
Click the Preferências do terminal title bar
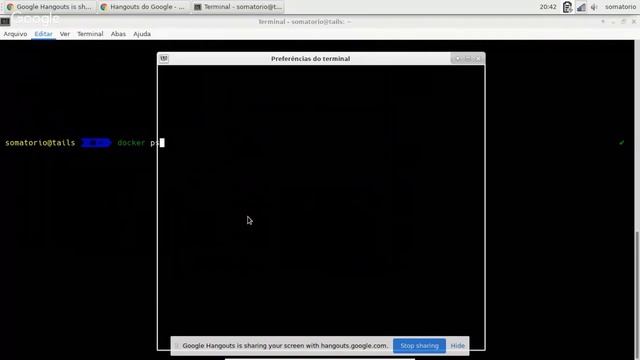pyautogui.click(x=310, y=59)
